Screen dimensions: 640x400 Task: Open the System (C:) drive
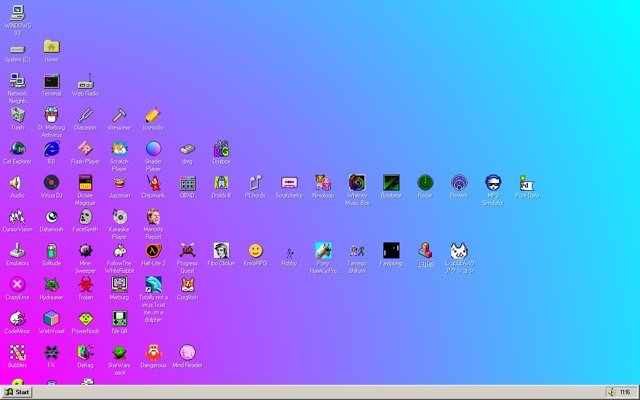(18, 50)
